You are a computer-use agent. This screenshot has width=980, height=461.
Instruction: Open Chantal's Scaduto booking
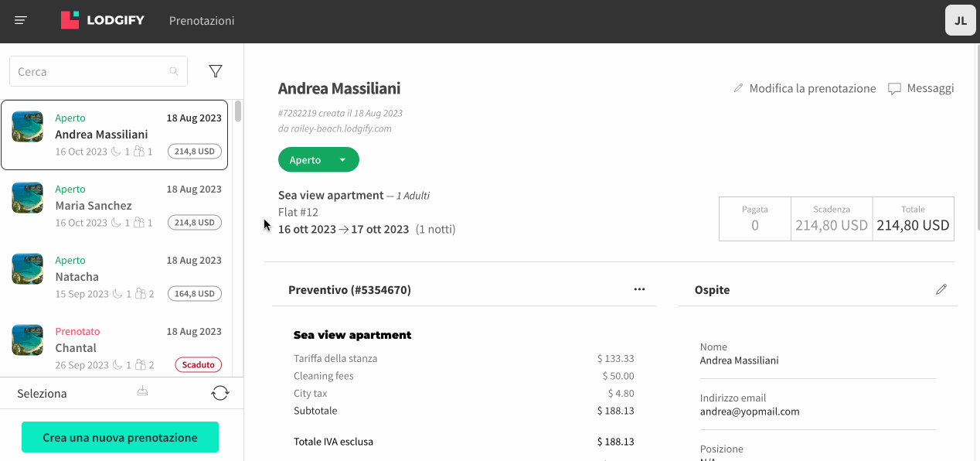[116, 348]
